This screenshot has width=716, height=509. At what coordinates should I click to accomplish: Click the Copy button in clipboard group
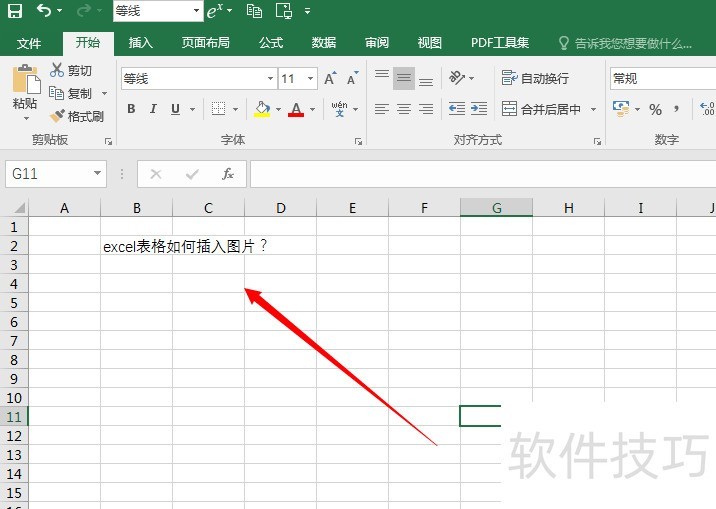[x=71, y=94]
